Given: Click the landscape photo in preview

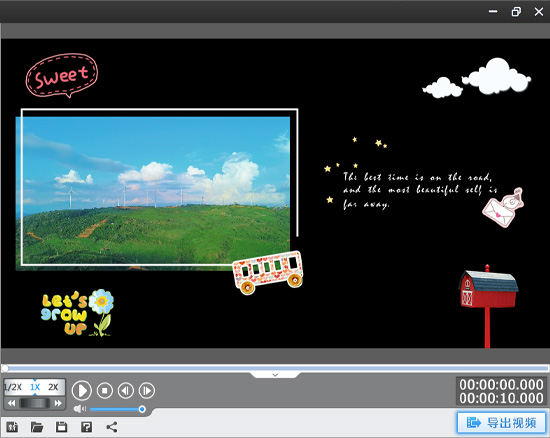Looking at the screenshot, I should pos(153,193).
